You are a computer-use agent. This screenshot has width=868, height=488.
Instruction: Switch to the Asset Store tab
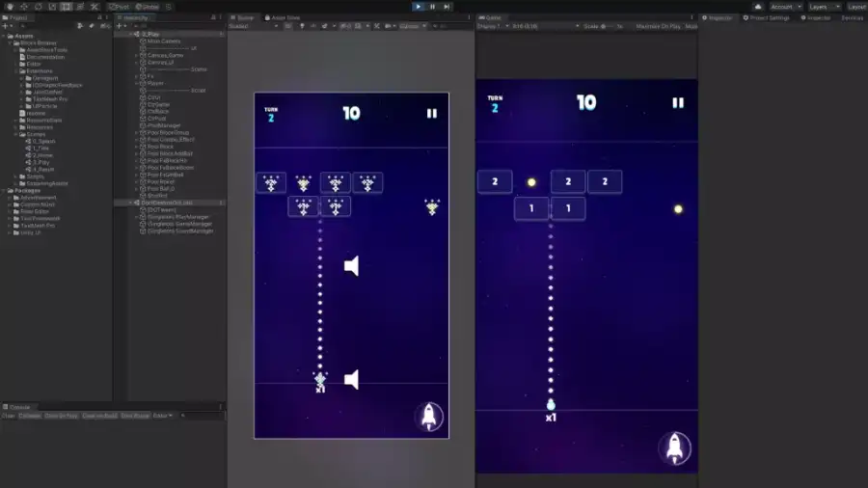pyautogui.click(x=284, y=17)
